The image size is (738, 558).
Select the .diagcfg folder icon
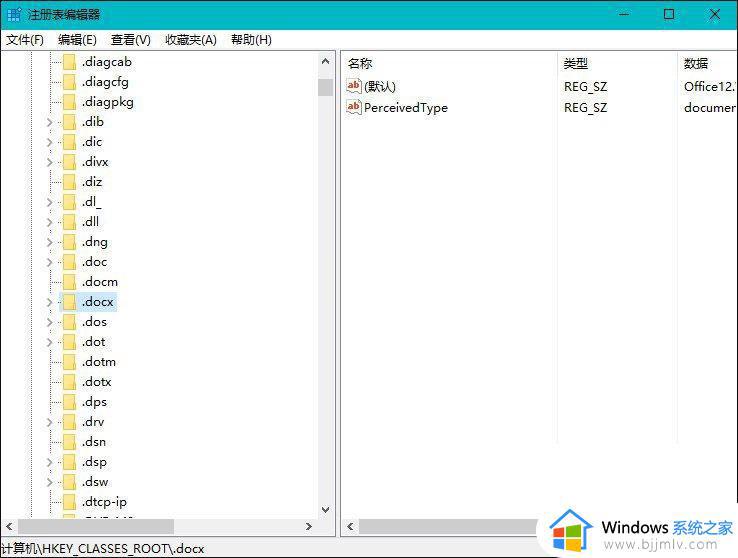[70, 82]
